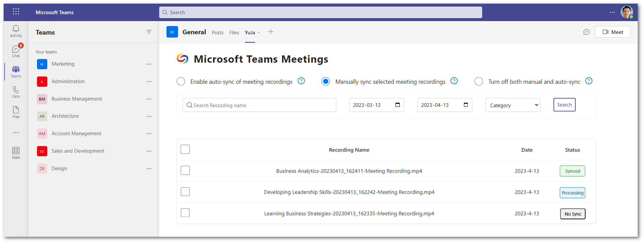644x243 pixels.
Task: Click Learning Business Strategies recording file name
Action: 349,214
